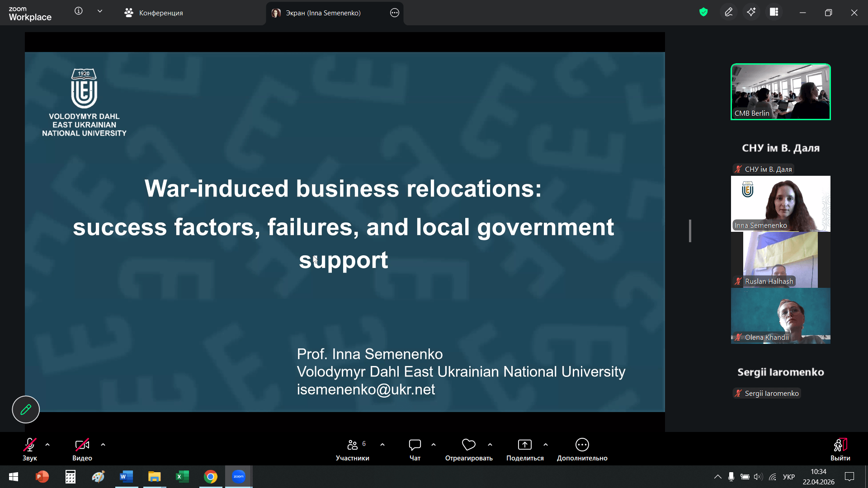Image resolution: width=868 pixels, height=488 pixels.
Task: Unmute microphone with Звук button
Action: (x=30, y=445)
